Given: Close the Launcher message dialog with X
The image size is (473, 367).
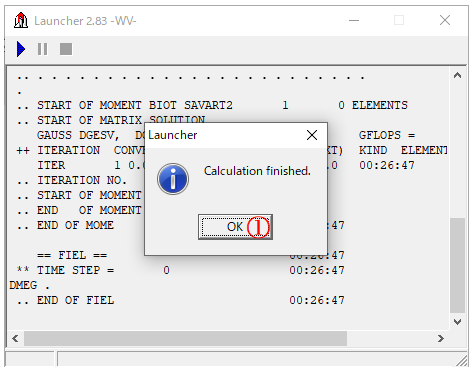Looking at the screenshot, I should (312, 135).
